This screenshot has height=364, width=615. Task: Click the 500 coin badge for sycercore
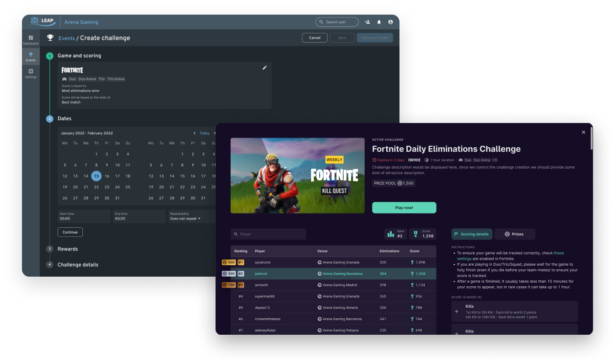coord(228,262)
